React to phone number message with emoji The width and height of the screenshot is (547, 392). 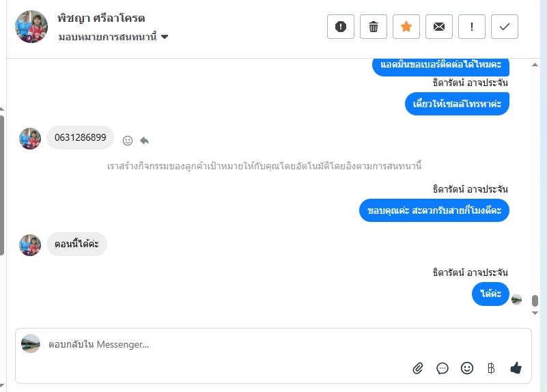pos(128,140)
